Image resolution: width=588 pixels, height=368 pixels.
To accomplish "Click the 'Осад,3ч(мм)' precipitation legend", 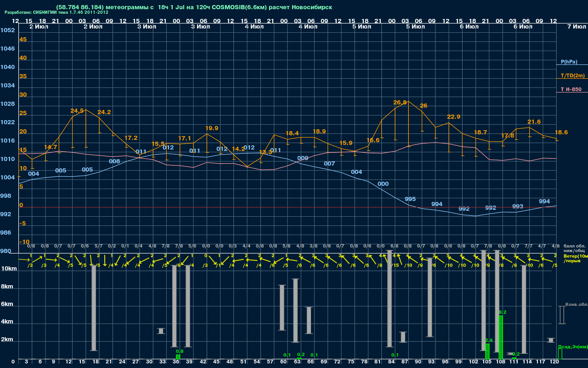I will [572, 346].
